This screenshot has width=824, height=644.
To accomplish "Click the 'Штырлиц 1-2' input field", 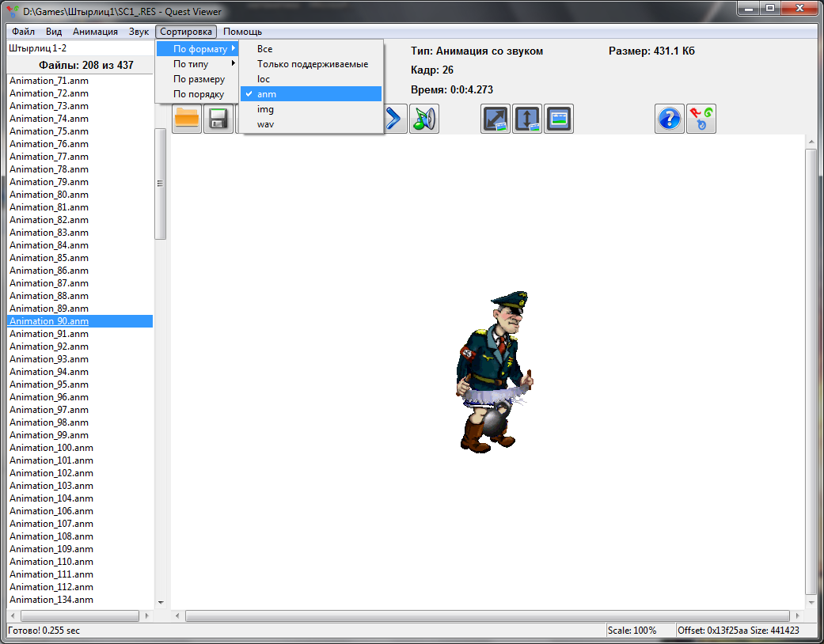I will point(79,48).
